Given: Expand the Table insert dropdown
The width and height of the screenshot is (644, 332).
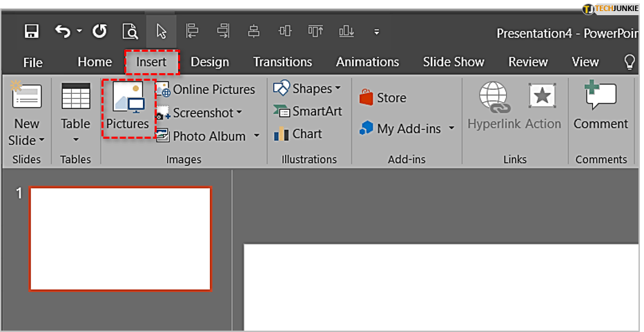Looking at the screenshot, I should click(75, 139).
